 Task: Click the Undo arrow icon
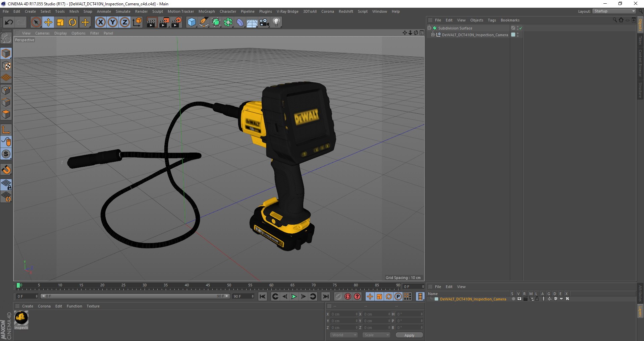tap(9, 22)
